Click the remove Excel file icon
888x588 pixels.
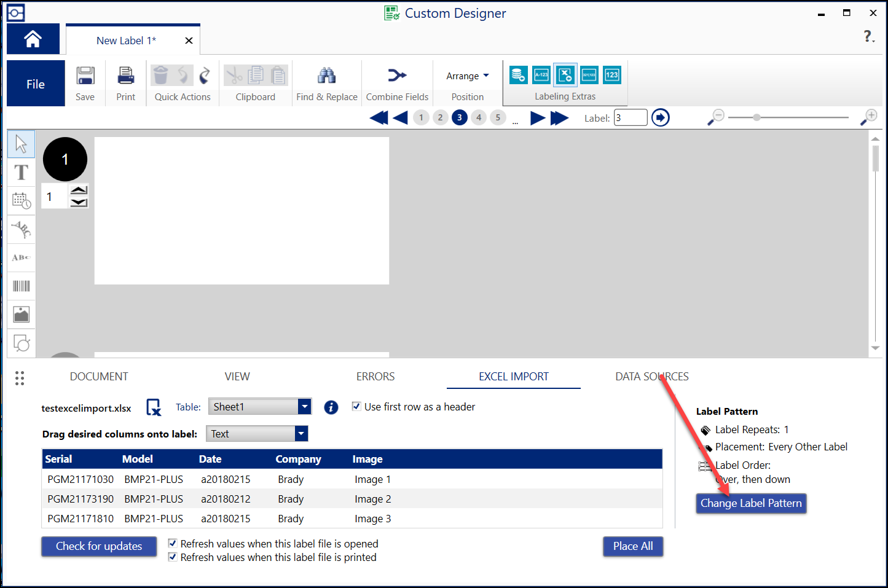[x=153, y=407]
